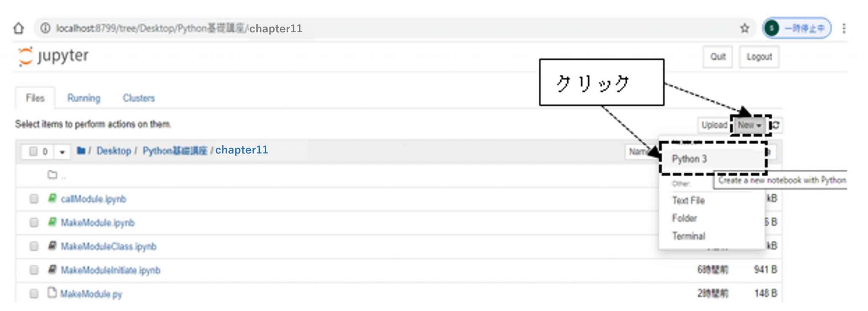Click the browser home icon
This screenshot has width=868, height=311.
click(x=19, y=28)
